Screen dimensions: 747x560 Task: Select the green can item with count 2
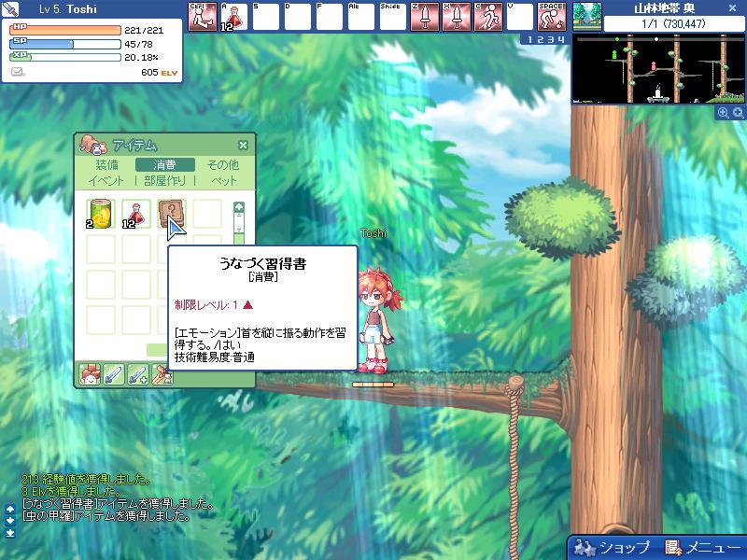pos(101,214)
